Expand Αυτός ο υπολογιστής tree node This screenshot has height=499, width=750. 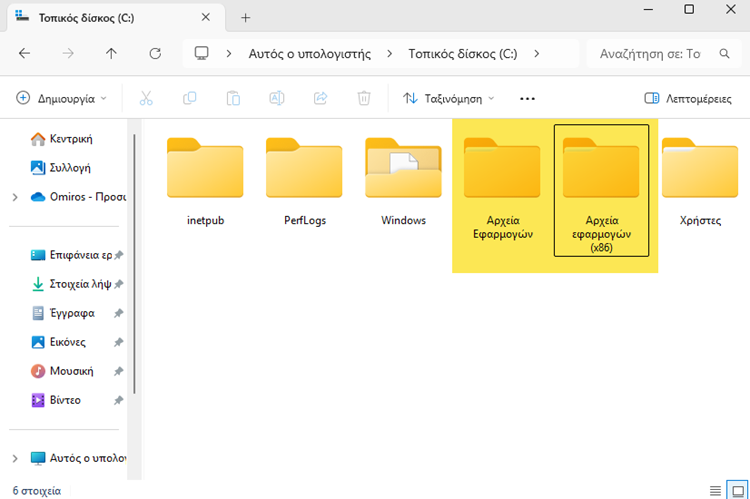tap(15, 458)
